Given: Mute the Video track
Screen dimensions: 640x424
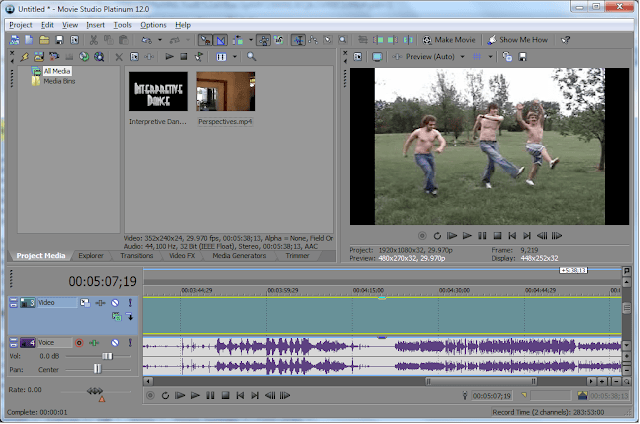Looking at the screenshot, I should (x=115, y=303).
